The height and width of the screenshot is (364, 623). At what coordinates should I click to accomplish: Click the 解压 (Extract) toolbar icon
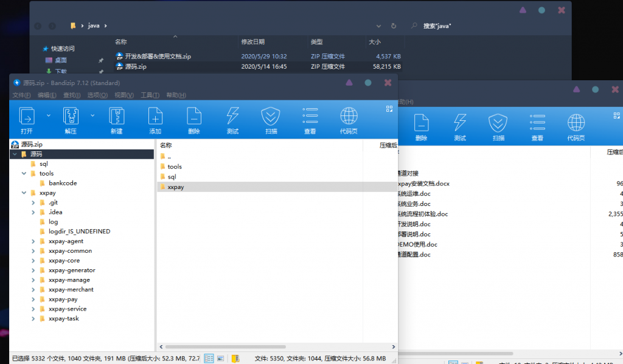(71, 117)
